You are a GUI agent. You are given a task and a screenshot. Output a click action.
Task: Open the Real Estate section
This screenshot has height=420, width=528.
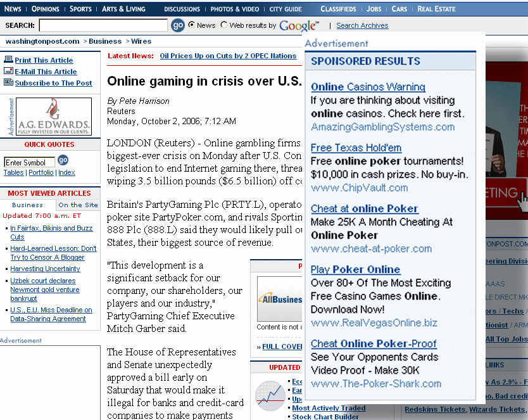click(x=436, y=9)
